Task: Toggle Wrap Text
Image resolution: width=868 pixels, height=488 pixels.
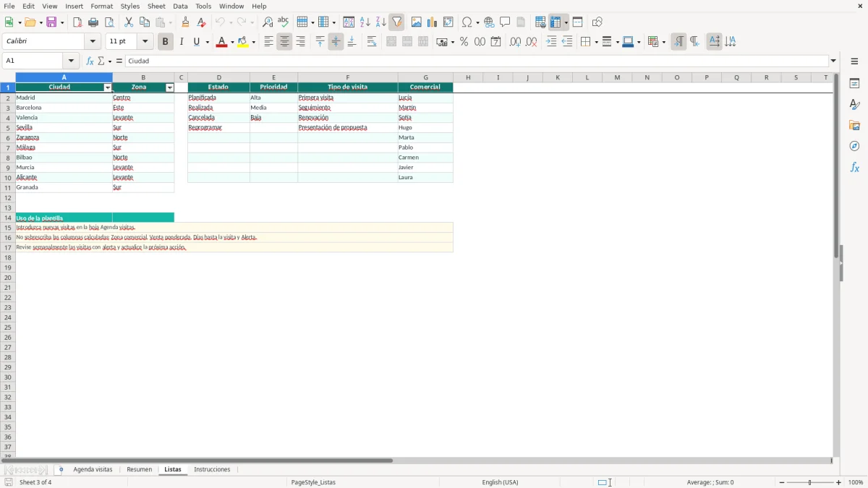Action: (x=372, y=42)
